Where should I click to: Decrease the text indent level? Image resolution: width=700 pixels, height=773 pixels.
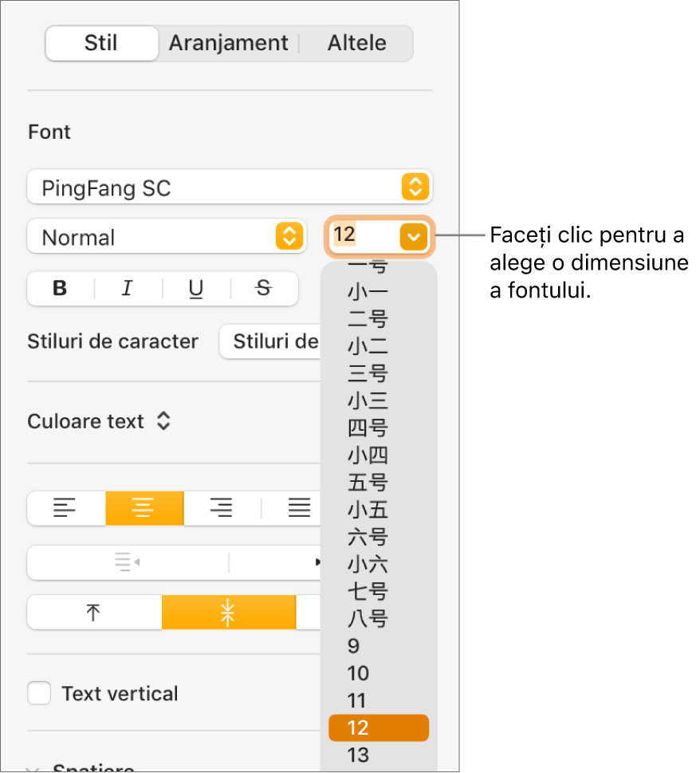coord(128,562)
